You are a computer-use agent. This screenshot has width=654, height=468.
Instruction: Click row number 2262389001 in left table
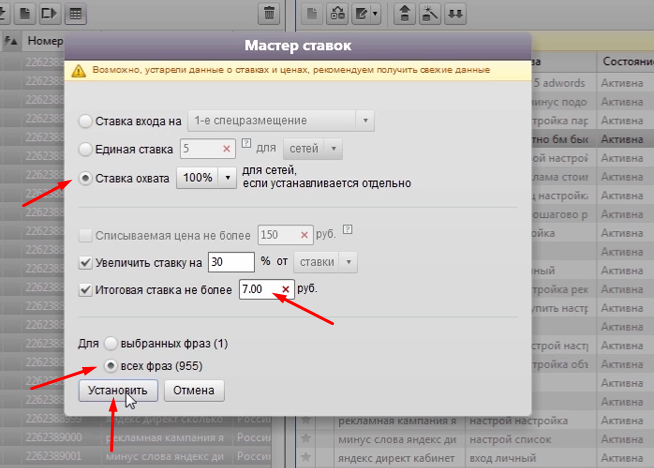click(54, 456)
